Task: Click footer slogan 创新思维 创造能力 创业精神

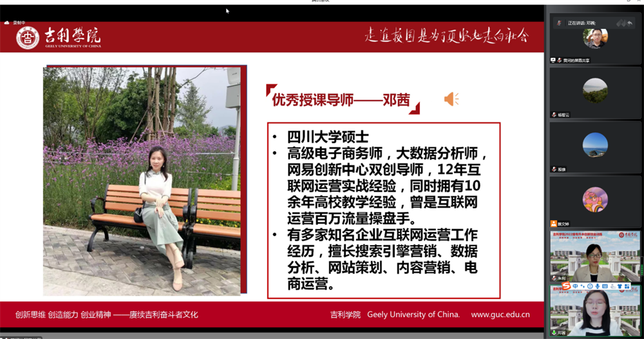Action: click(x=63, y=315)
